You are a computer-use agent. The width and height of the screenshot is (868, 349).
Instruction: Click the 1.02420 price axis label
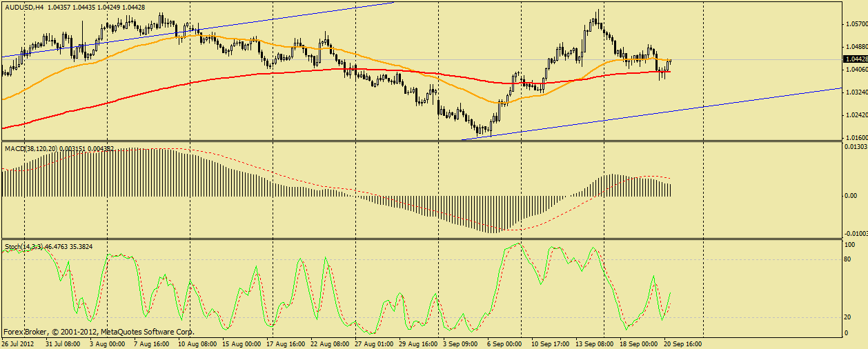tap(856, 114)
